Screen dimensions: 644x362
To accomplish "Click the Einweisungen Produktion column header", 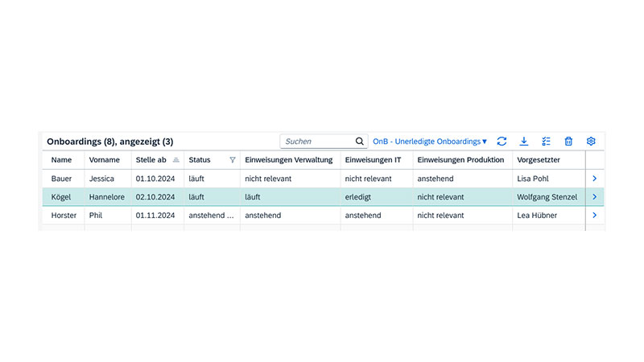I will point(460,160).
